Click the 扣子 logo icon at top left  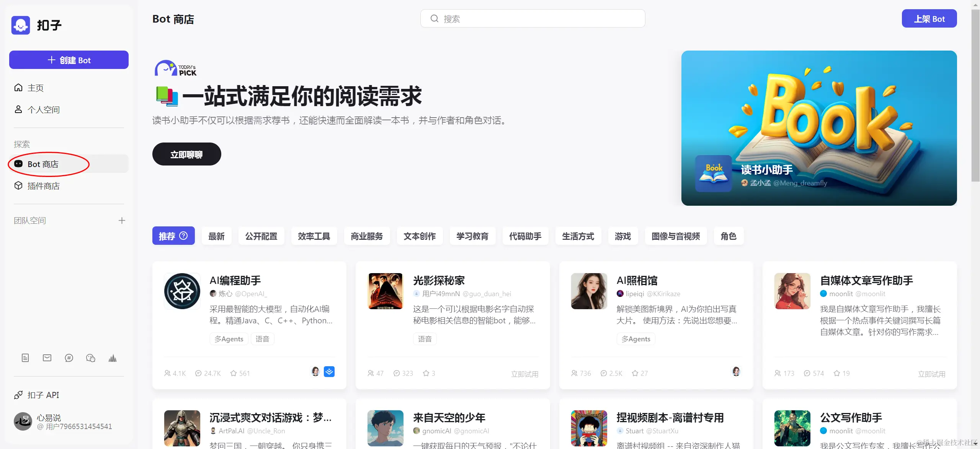click(21, 25)
